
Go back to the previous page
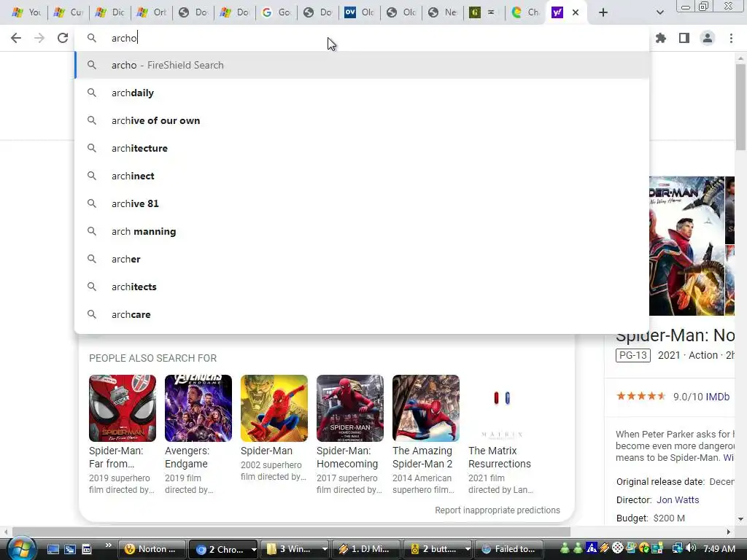[x=16, y=38]
